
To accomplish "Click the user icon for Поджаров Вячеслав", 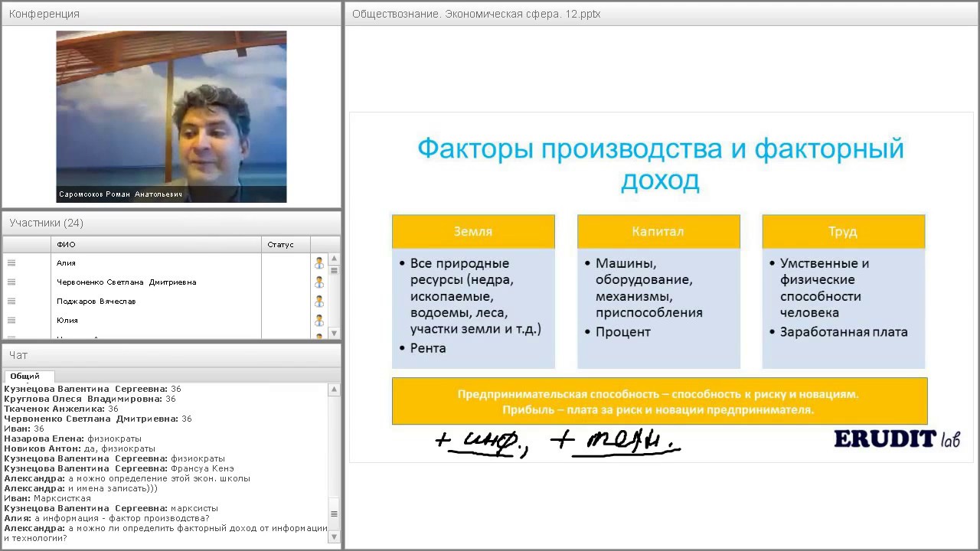I will click(319, 301).
